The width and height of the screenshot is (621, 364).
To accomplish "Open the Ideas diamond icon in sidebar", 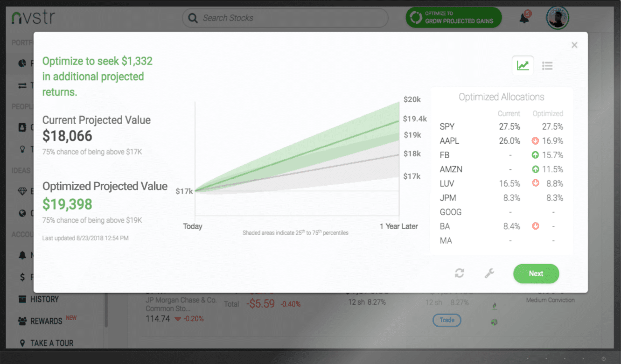I will pos(22,190).
